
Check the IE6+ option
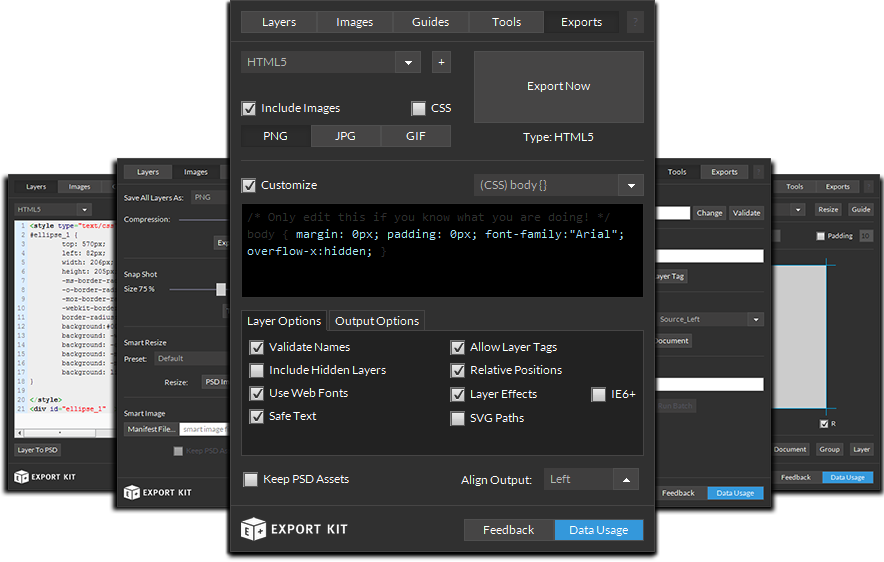598,394
